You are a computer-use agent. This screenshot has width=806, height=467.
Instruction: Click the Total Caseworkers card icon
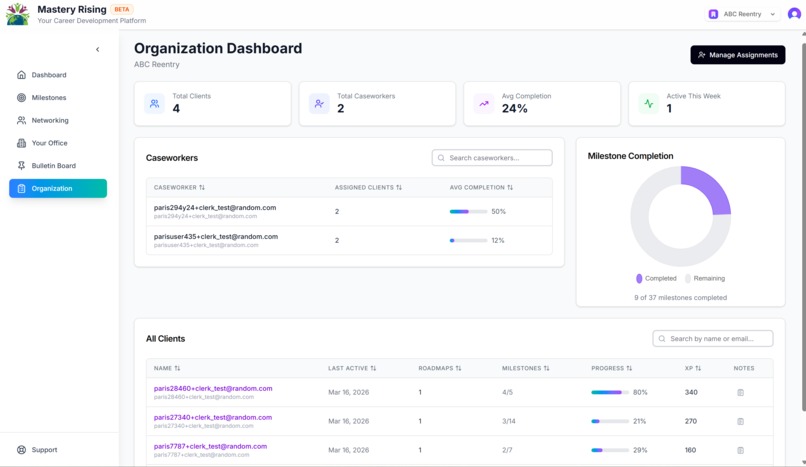pos(319,104)
